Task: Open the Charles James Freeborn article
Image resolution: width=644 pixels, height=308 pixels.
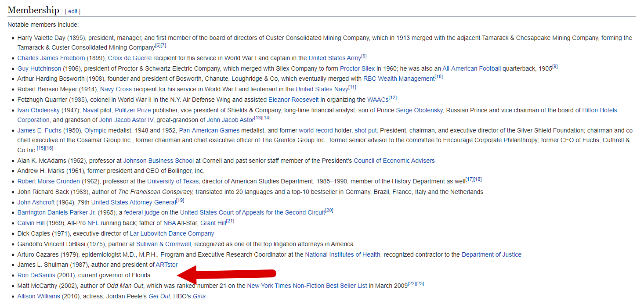Action: pyautogui.click(x=51, y=58)
